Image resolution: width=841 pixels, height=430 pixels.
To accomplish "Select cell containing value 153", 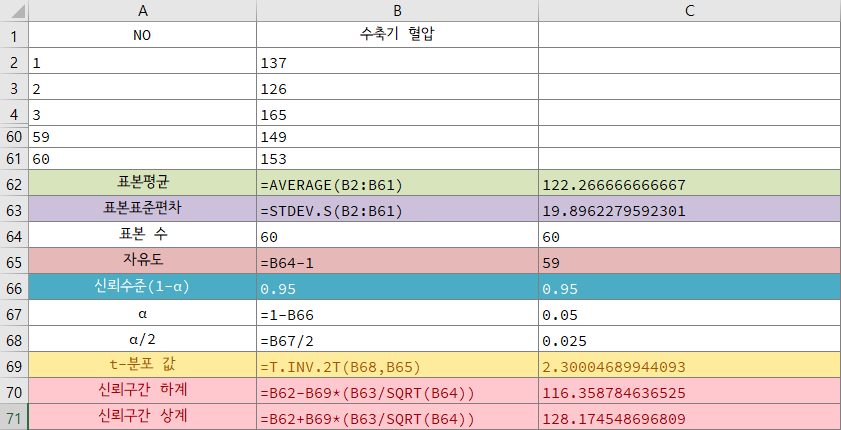I will 397,159.
